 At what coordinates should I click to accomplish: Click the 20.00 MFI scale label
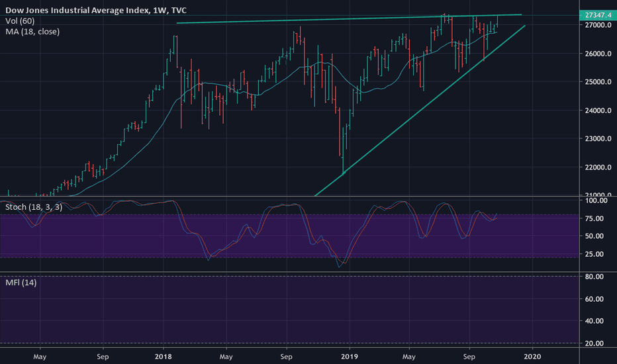[x=594, y=343]
